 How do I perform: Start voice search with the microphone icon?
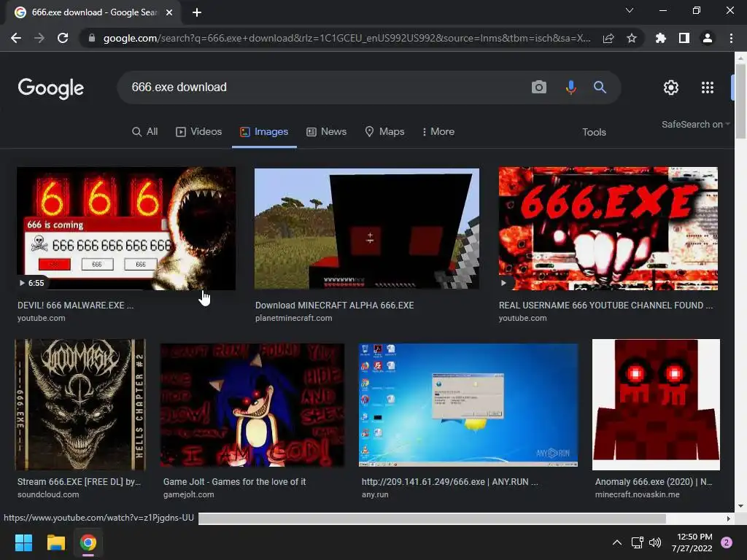[x=570, y=87]
